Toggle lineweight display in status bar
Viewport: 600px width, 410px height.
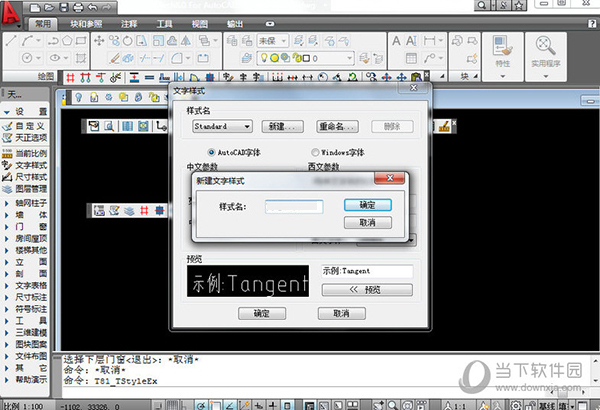coord(273,405)
